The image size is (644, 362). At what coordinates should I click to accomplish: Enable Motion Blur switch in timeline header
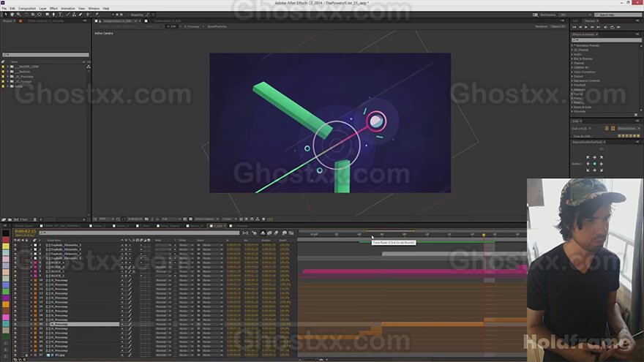[276, 233]
